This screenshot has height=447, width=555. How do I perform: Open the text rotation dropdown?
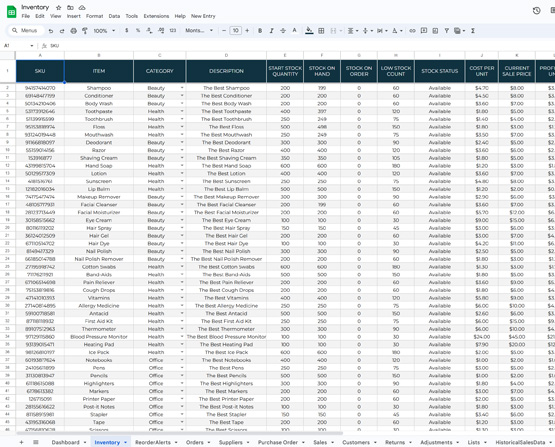point(397,31)
